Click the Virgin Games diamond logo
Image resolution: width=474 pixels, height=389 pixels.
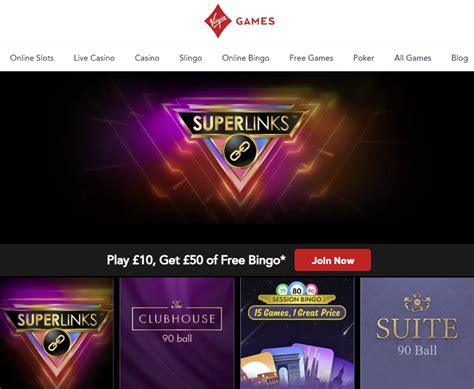pyautogui.click(x=218, y=21)
